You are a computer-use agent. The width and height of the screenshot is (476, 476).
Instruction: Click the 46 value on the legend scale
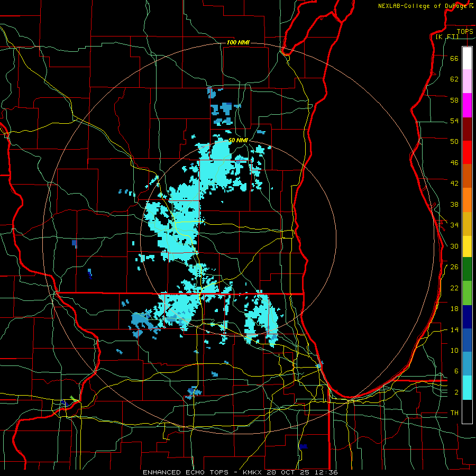tap(454, 163)
